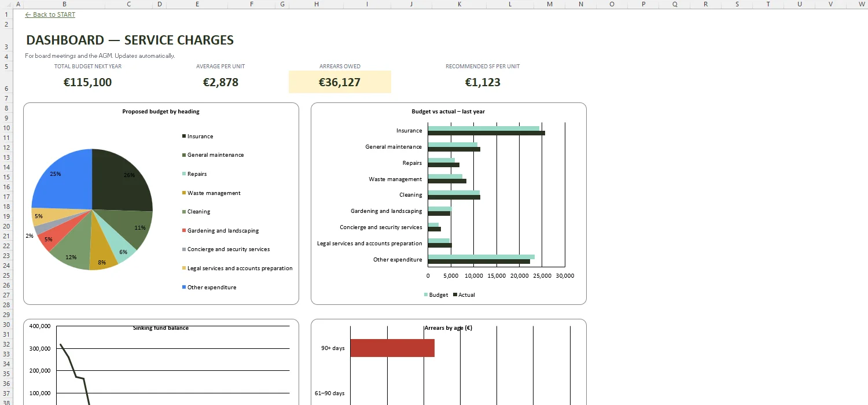Viewport: 868px width, 405px height.
Task: Select column B header
Action: [x=64, y=4]
